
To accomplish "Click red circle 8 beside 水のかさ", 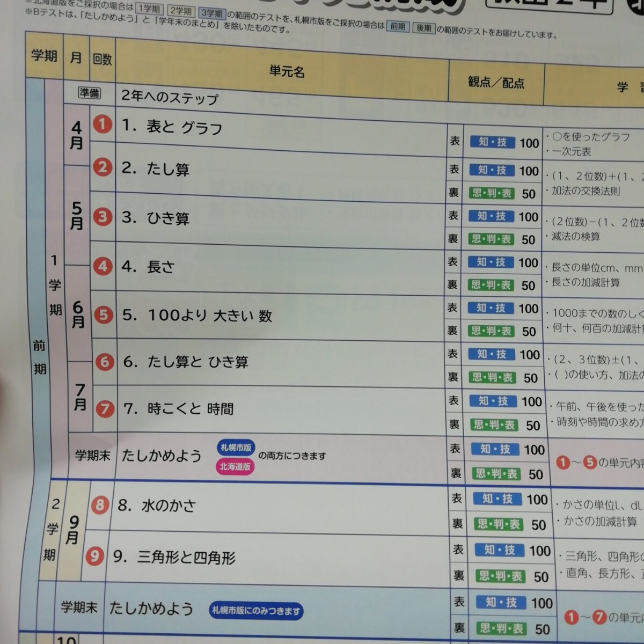I will click(100, 505).
